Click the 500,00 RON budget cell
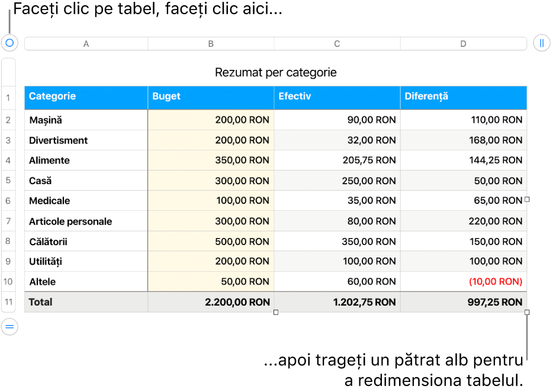Image resolution: width=553 pixels, height=392 pixels. click(x=211, y=242)
